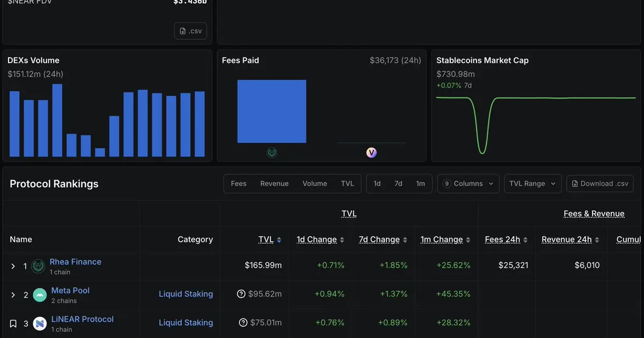
Task: Download the .csv file in NEAR panel
Action: pyautogui.click(x=191, y=31)
